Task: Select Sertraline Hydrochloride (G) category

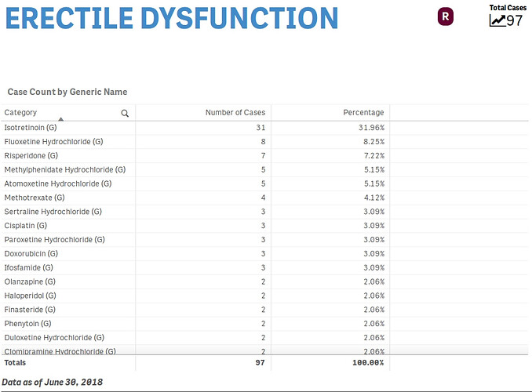Action: coord(53,212)
